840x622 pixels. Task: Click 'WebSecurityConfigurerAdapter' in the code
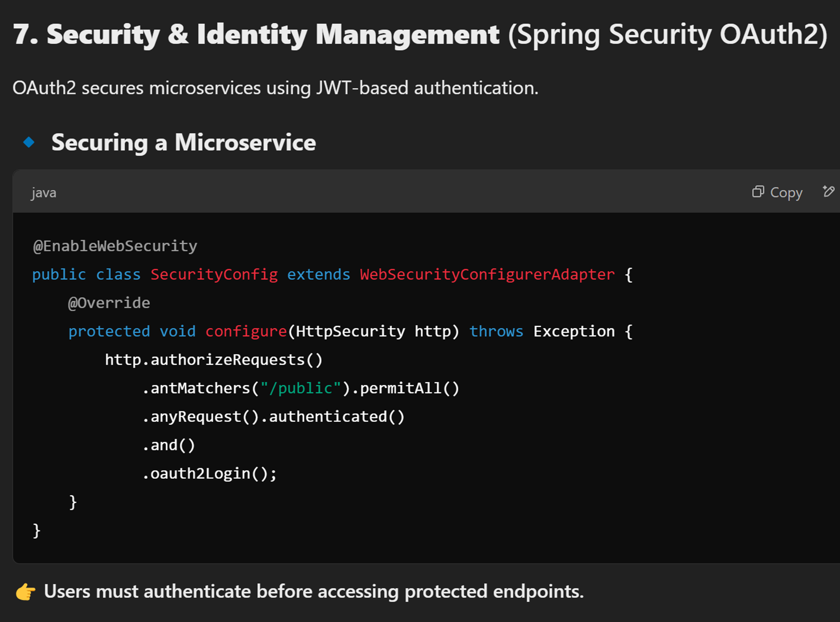pyautogui.click(x=487, y=274)
